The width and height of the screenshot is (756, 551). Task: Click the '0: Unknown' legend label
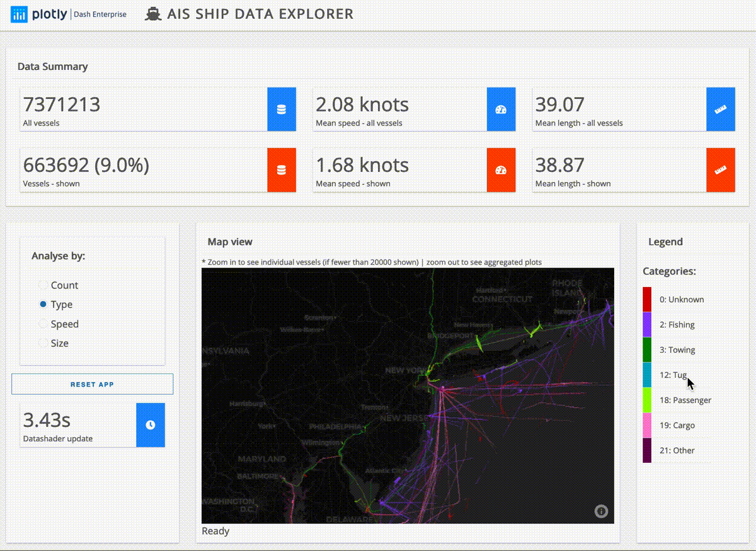682,300
